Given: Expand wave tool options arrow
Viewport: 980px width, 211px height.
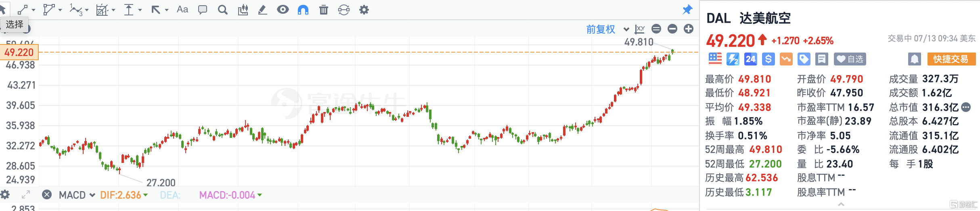Looking at the screenshot, I should click(86, 10).
